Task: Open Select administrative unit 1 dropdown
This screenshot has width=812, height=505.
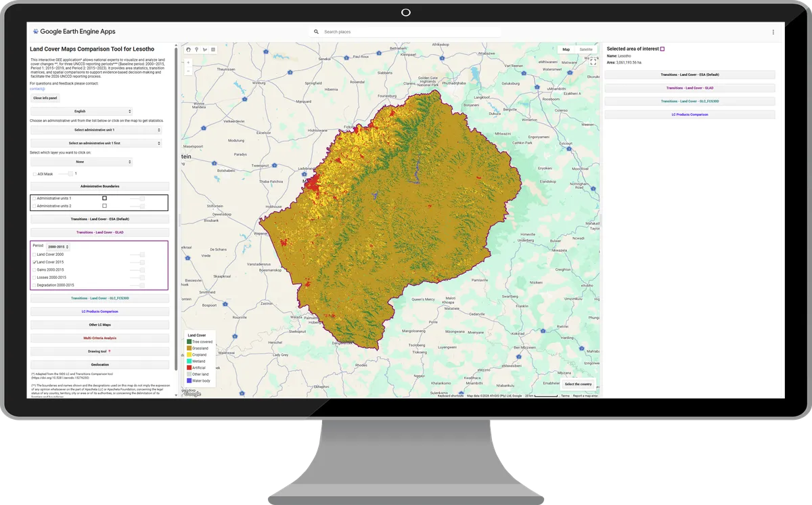Action: point(96,130)
